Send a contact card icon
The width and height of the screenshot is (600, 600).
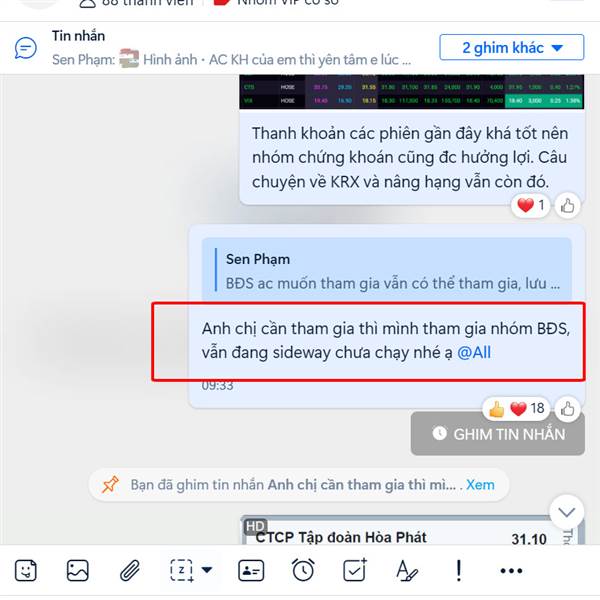click(x=251, y=571)
